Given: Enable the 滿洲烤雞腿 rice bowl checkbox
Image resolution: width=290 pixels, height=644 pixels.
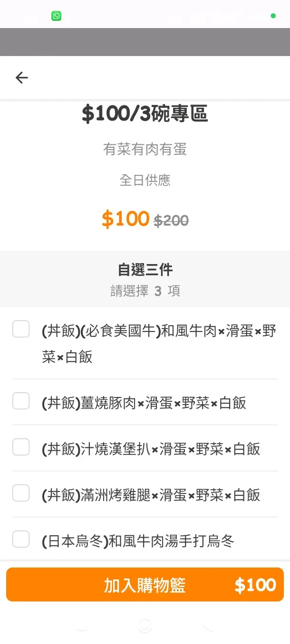Looking at the screenshot, I should click(21, 493).
